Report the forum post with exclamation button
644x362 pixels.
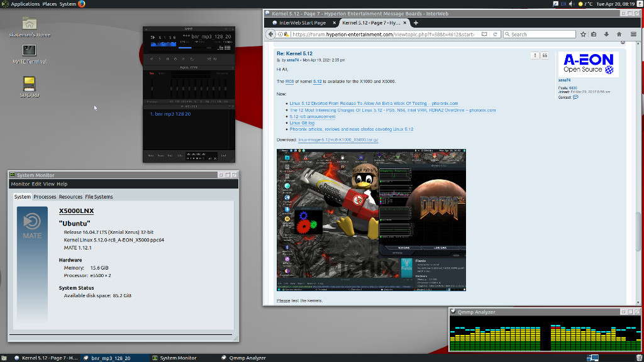pyautogui.click(x=535, y=55)
